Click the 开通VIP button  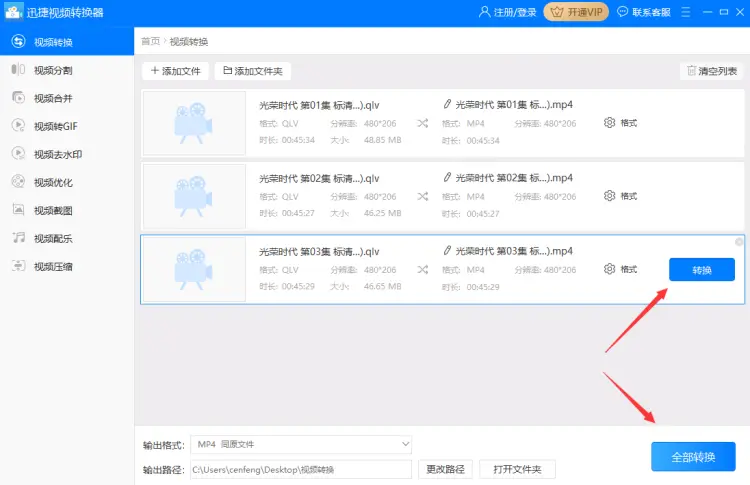pos(576,12)
